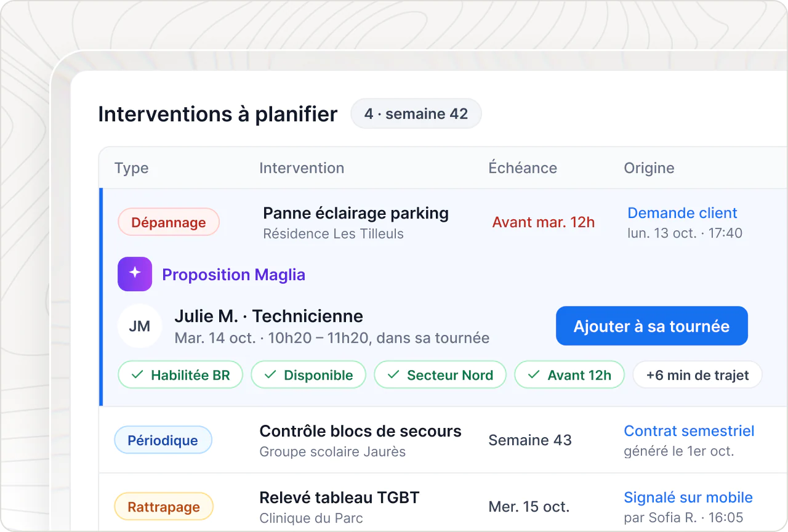Select the Disponible criterion chip

click(x=308, y=375)
